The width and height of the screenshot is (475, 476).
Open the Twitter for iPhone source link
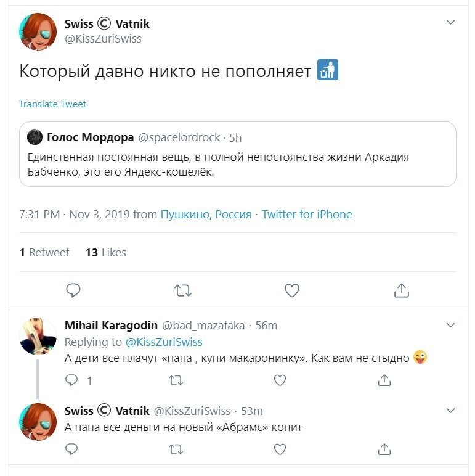307,215
